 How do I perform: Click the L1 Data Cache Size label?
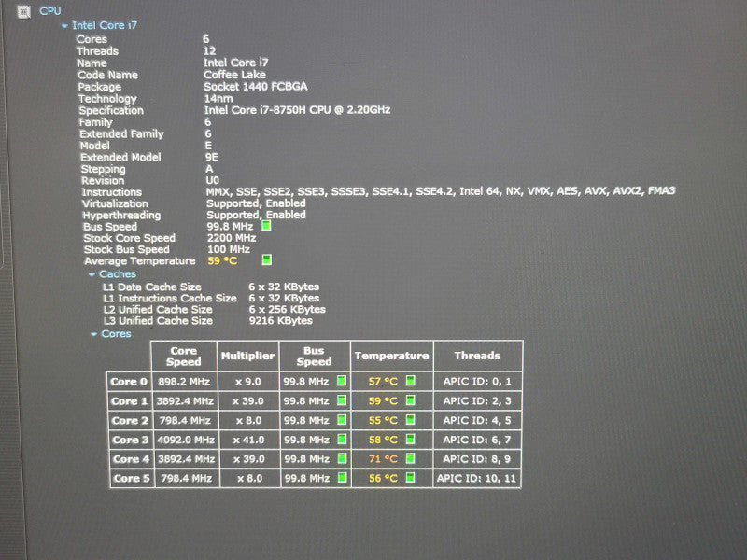pos(152,287)
